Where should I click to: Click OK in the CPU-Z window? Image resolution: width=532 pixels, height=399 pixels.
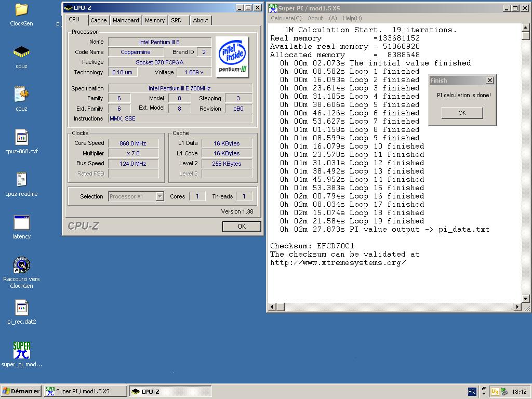242,227
